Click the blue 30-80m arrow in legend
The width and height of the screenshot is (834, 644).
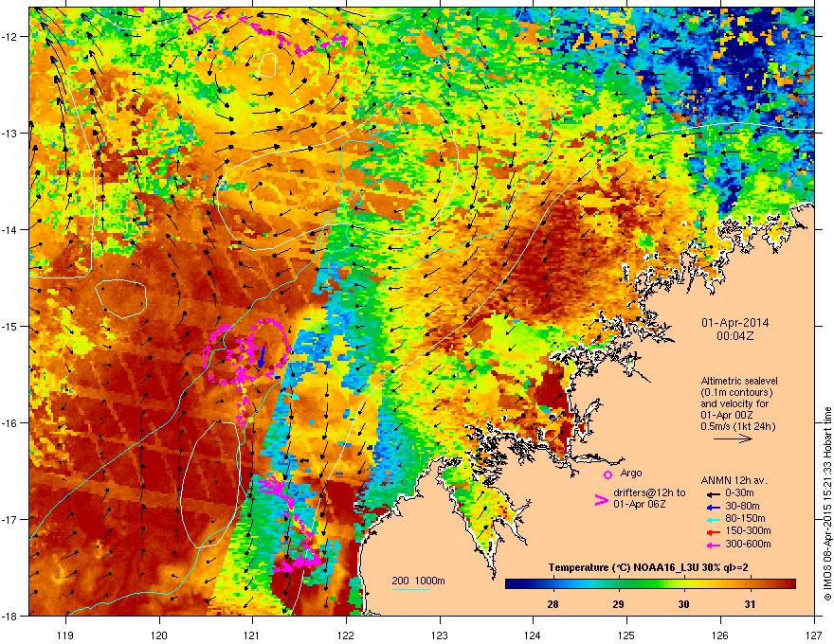click(713, 507)
